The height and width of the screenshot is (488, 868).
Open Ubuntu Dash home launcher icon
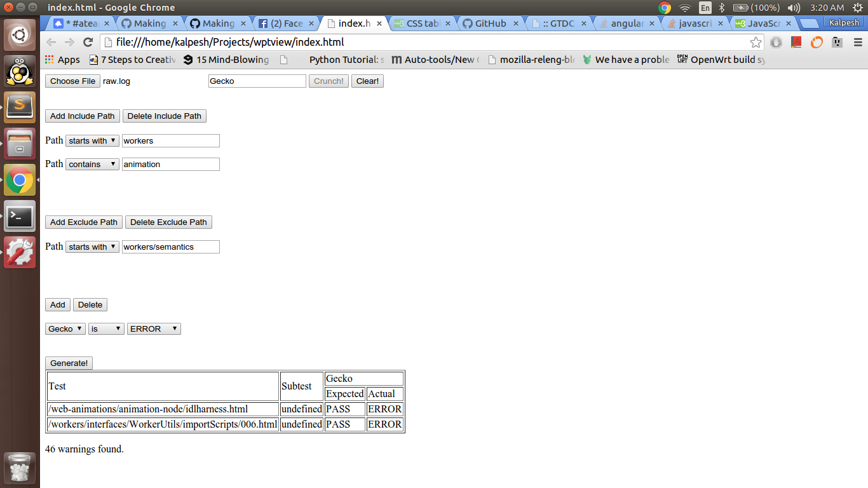point(20,34)
